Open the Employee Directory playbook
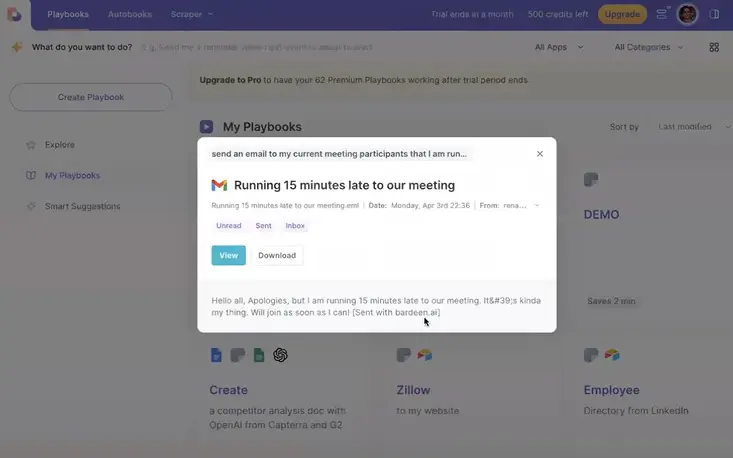 (x=611, y=390)
